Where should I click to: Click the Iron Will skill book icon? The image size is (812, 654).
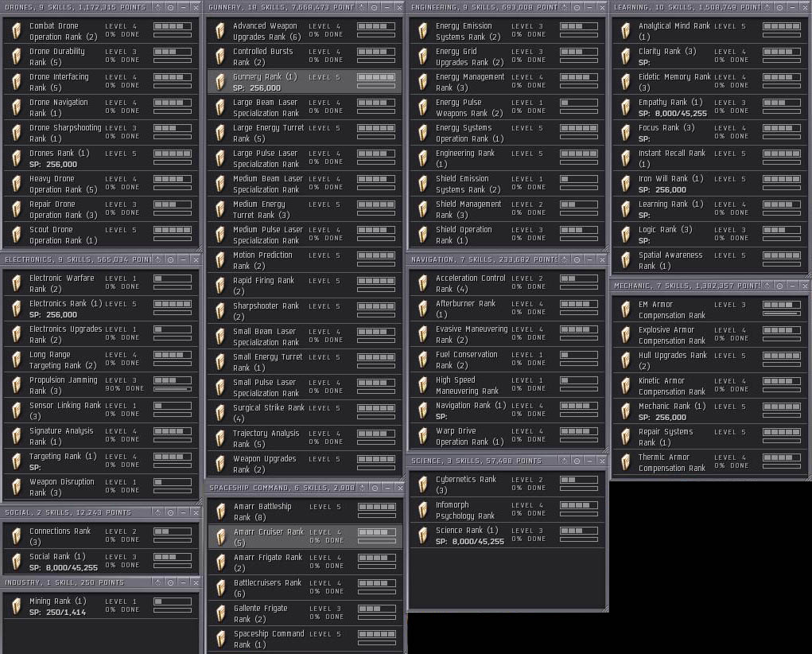tap(626, 184)
